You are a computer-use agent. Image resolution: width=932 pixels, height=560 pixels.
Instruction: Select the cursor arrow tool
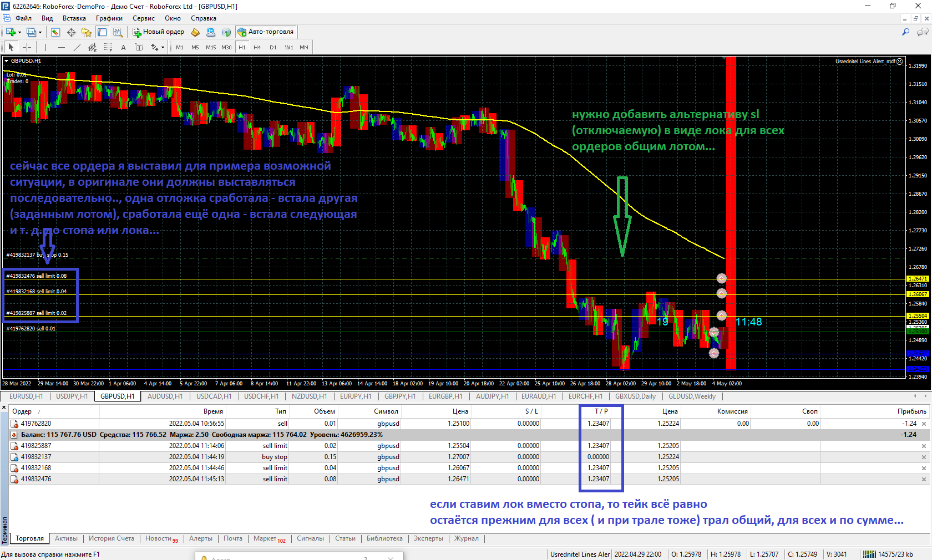point(11,47)
